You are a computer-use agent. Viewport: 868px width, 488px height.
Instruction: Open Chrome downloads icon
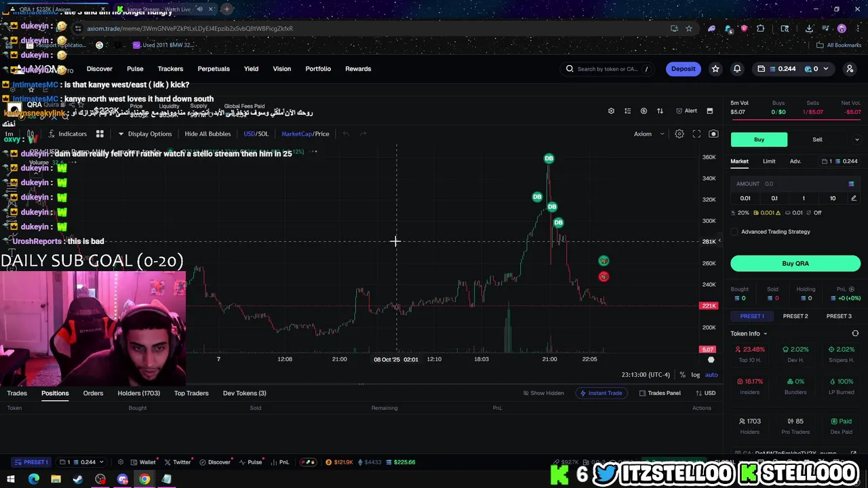pyautogui.click(x=809, y=28)
